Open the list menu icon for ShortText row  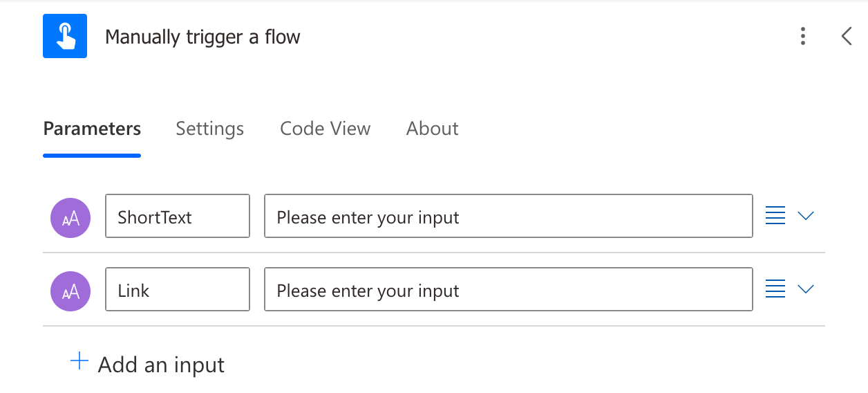(x=775, y=216)
